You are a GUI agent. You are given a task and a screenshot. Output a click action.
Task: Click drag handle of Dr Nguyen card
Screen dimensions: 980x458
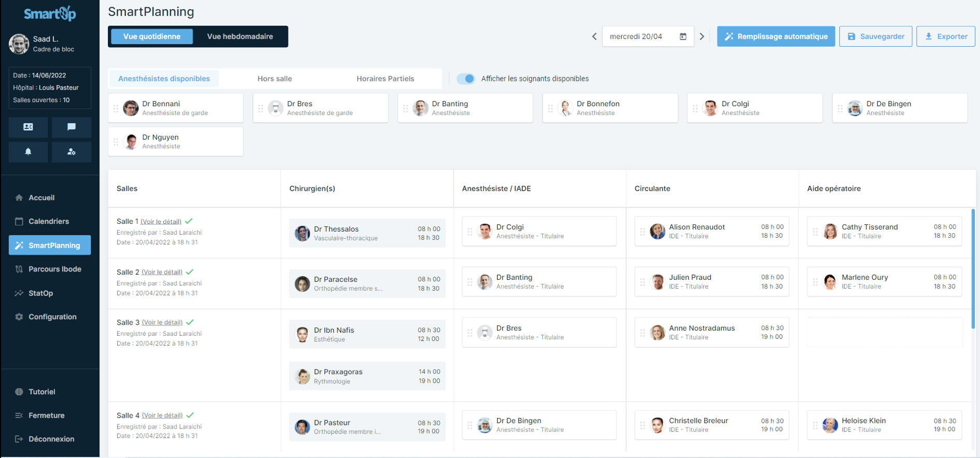tap(116, 141)
